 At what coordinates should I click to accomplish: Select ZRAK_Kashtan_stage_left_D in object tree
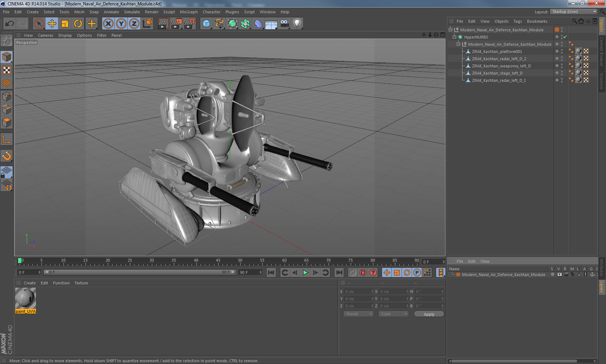click(497, 73)
